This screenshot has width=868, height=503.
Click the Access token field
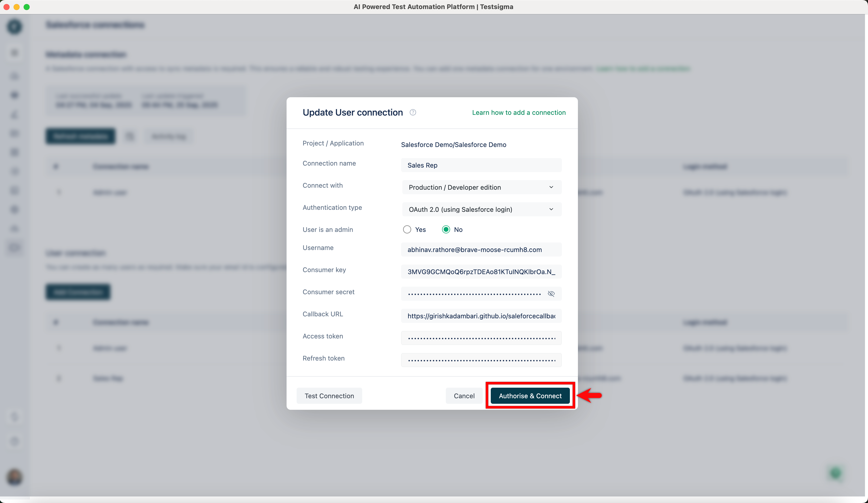click(x=481, y=338)
